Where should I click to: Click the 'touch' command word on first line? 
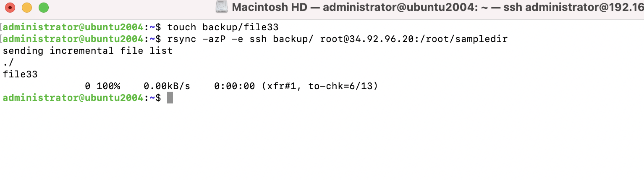182,27
